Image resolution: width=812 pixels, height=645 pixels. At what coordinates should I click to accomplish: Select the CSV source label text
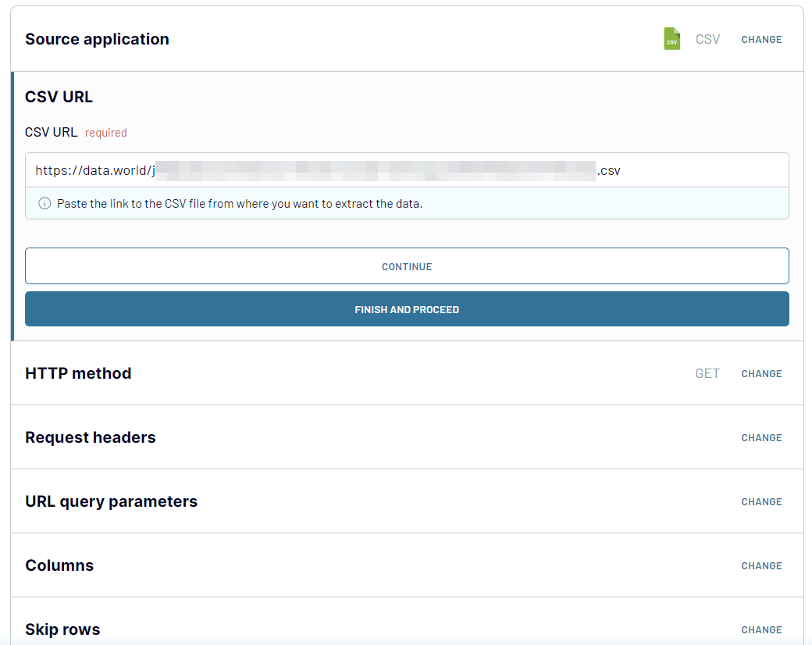[707, 39]
